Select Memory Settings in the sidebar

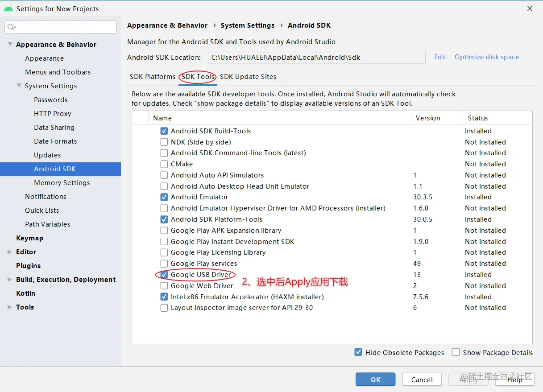[x=62, y=183]
